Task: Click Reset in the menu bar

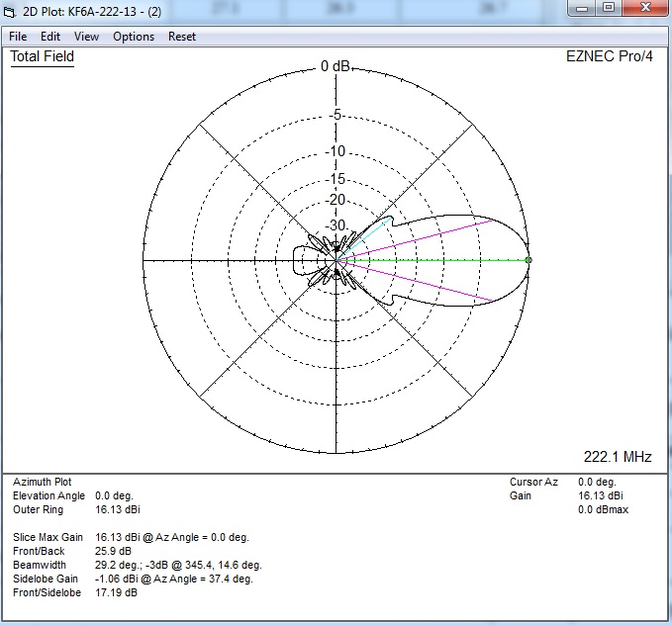Action: click(182, 37)
